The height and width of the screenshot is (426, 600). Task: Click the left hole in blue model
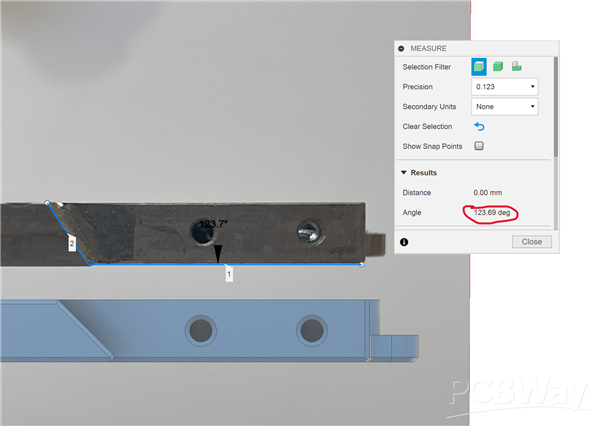(x=201, y=328)
